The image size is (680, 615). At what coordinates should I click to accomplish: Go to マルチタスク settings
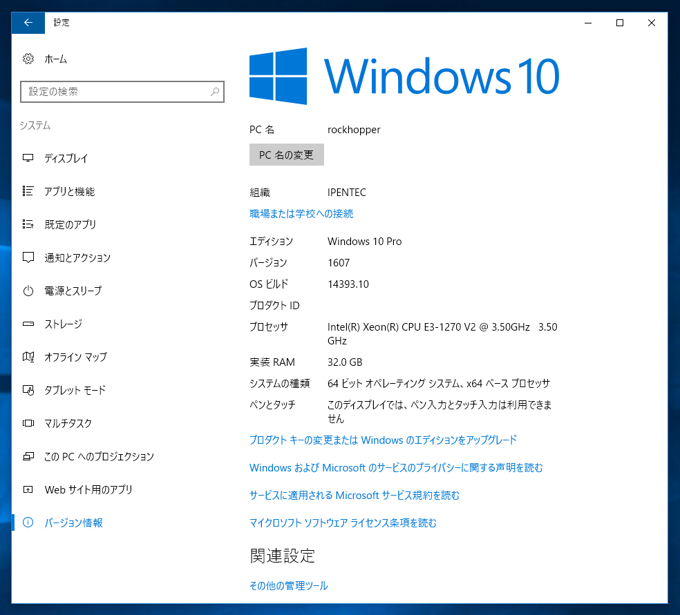pos(68,423)
